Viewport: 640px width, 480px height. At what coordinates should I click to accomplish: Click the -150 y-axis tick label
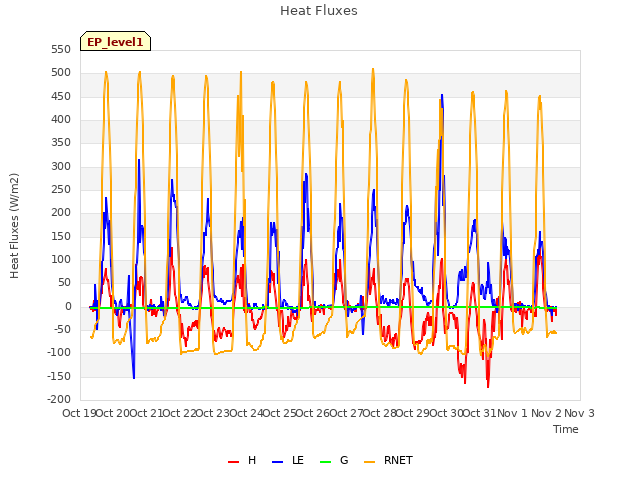[59, 376]
